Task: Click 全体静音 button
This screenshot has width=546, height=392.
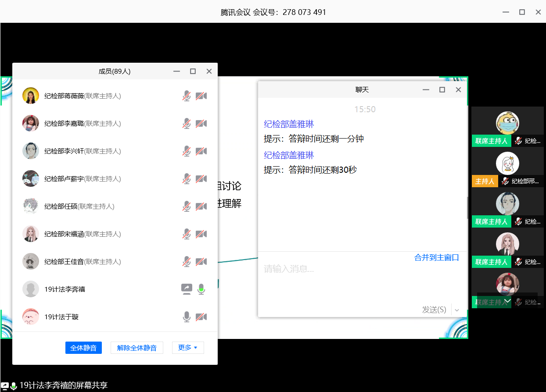Action: click(83, 348)
